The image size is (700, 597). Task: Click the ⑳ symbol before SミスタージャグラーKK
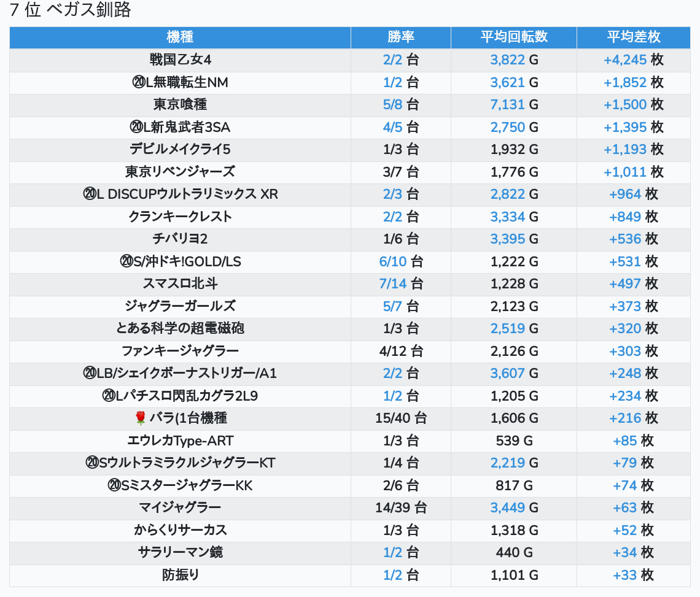[114, 486]
